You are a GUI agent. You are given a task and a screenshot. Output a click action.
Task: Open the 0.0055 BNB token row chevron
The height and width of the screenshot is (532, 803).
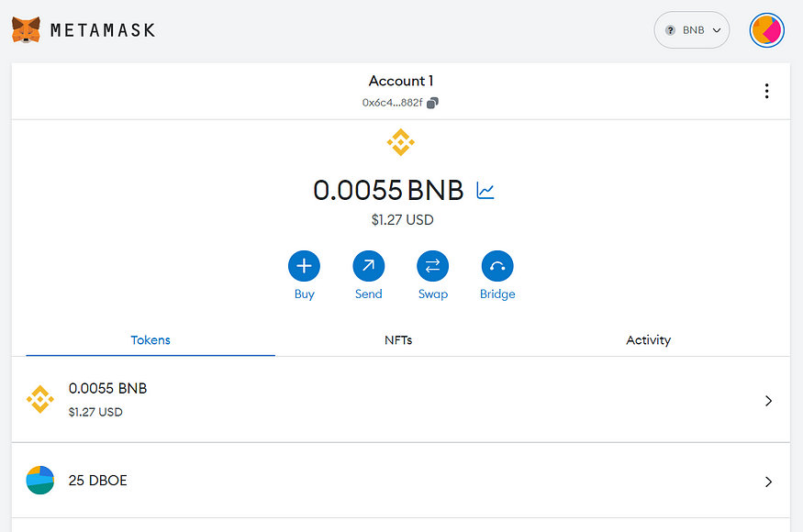tap(768, 401)
